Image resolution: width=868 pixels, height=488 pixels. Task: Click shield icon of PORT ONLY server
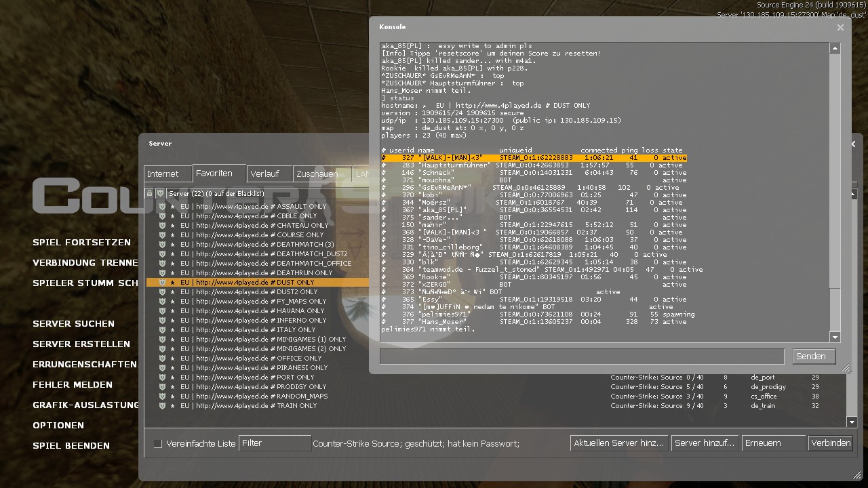[x=162, y=378]
